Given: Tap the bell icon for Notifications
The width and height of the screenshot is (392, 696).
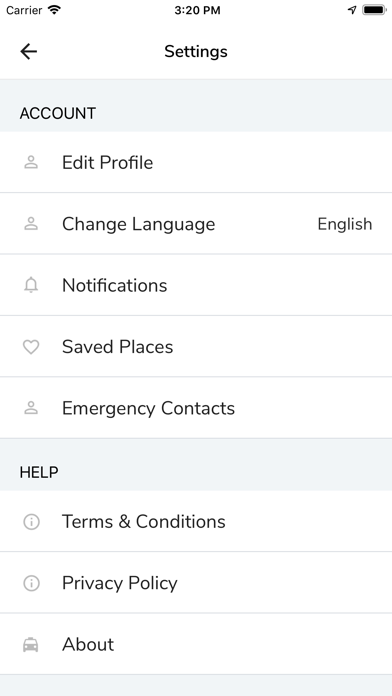Looking at the screenshot, I should pyautogui.click(x=31, y=285).
